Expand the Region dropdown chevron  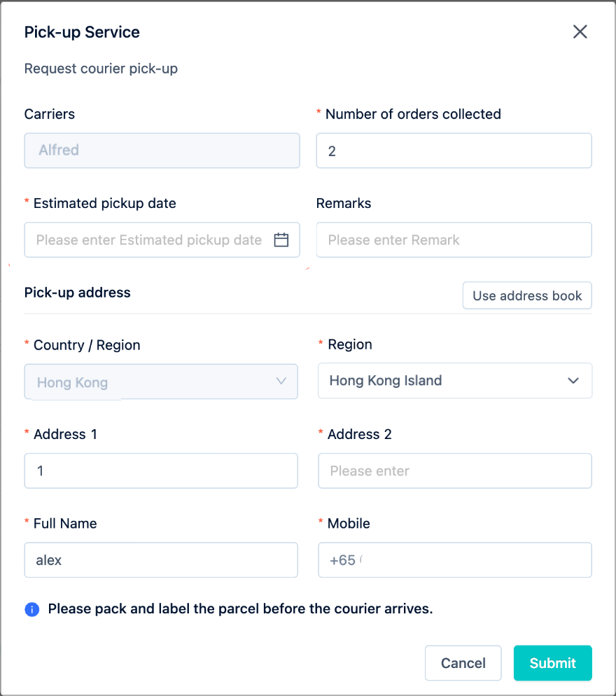click(x=573, y=381)
